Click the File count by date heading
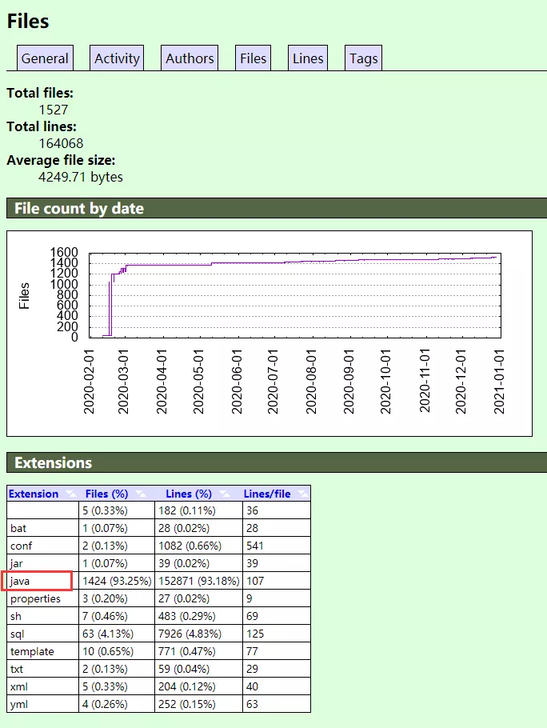This screenshot has width=547, height=728. [x=79, y=208]
